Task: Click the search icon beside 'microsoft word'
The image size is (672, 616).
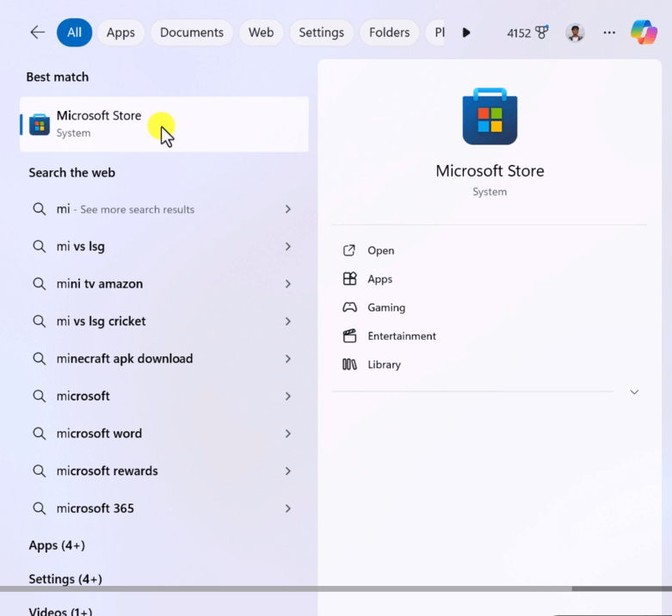Action: [39, 434]
